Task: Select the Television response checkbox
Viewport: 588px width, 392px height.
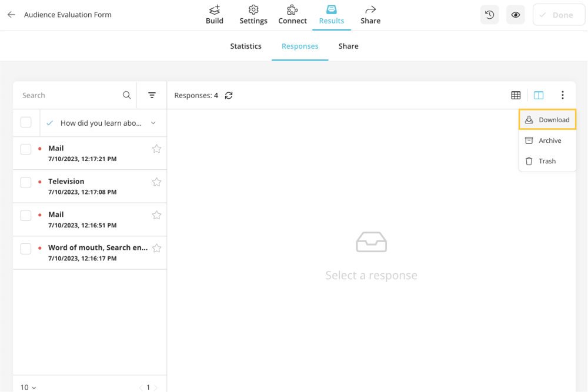Action: tap(25, 182)
